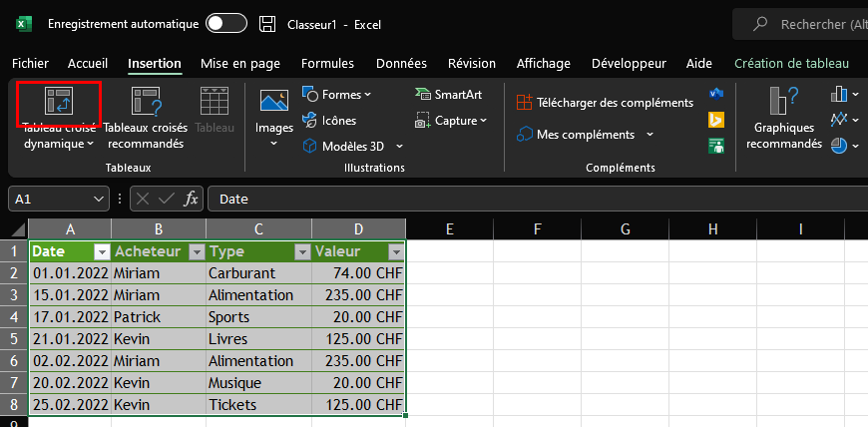Toggle Enregistrement automatique switch
Image resolution: width=868 pixels, height=427 pixels.
tap(226, 24)
